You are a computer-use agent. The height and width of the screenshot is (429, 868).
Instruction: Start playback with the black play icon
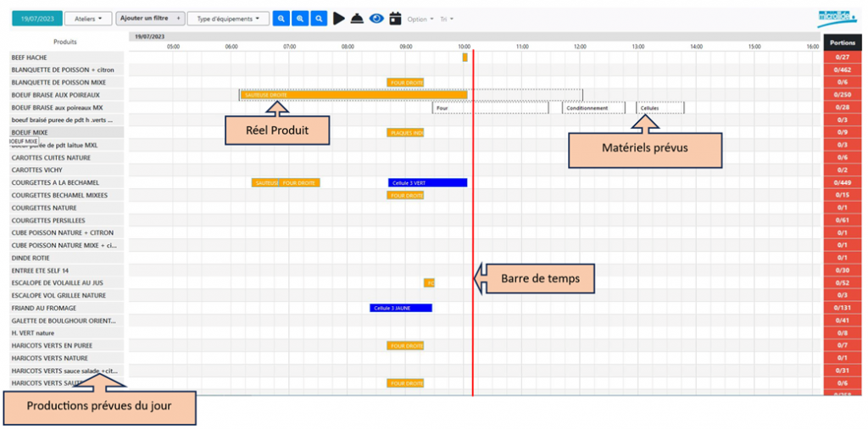[339, 19]
